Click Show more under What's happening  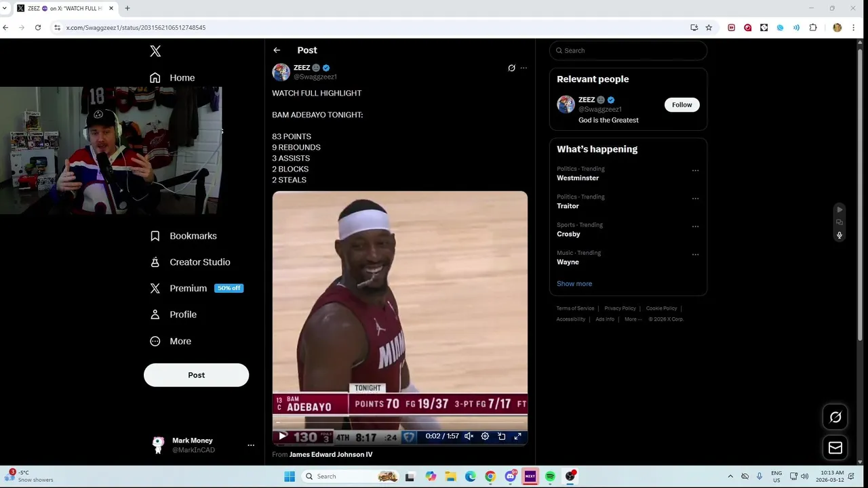(574, 284)
